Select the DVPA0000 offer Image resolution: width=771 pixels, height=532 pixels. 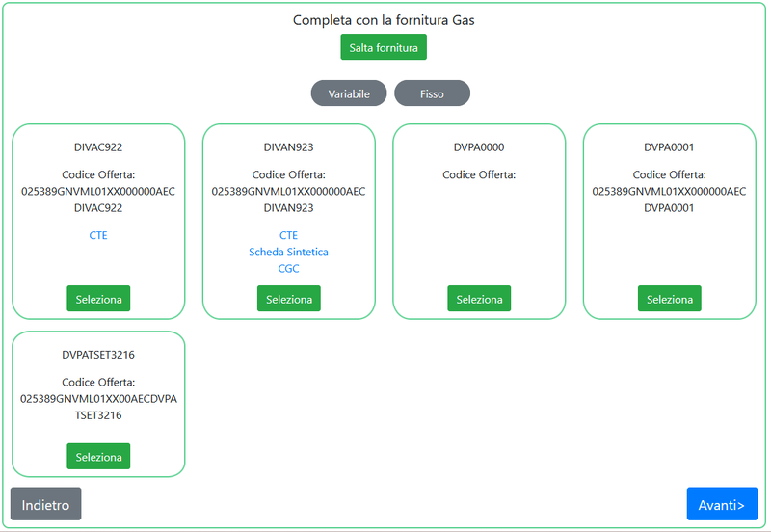(x=479, y=299)
